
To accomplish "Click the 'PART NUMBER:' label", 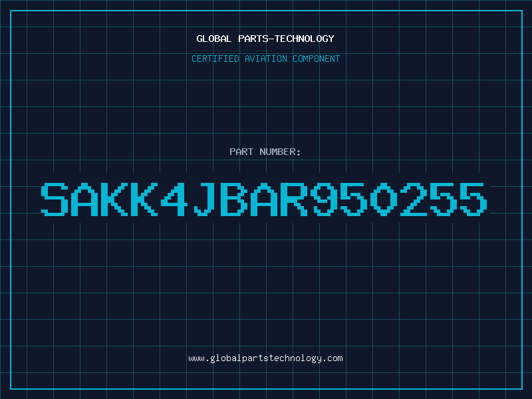I will click(x=265, y=152).
